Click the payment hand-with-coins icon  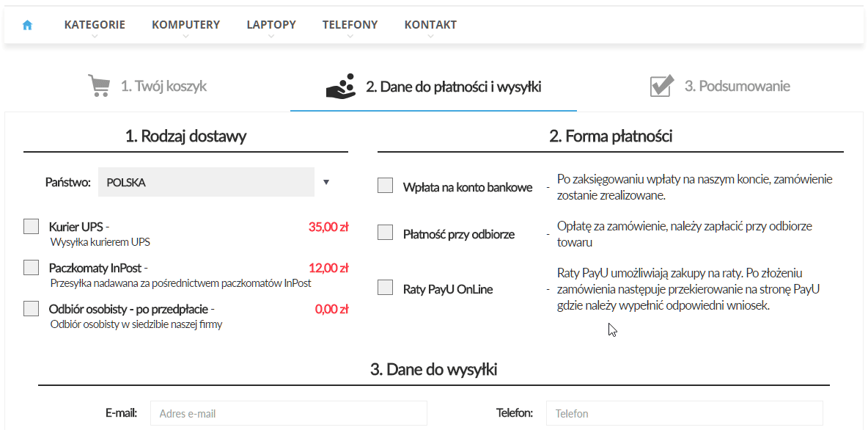click(341, 87)
